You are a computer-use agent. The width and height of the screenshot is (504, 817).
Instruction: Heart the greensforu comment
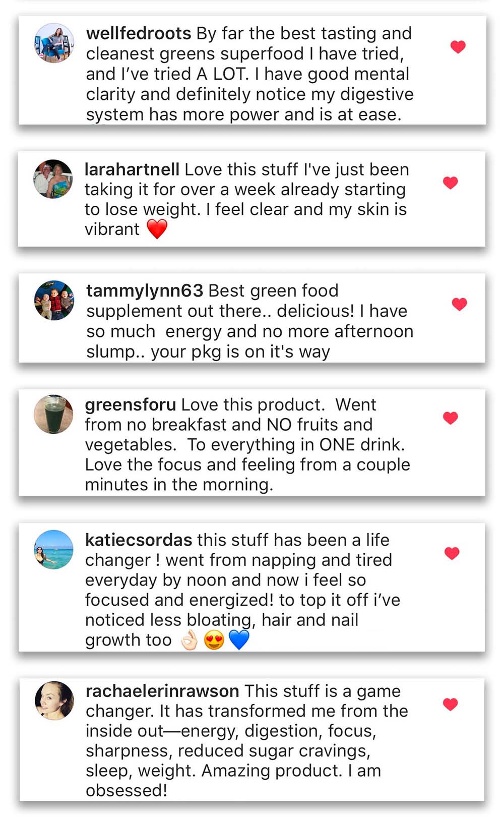coord(450,418)
